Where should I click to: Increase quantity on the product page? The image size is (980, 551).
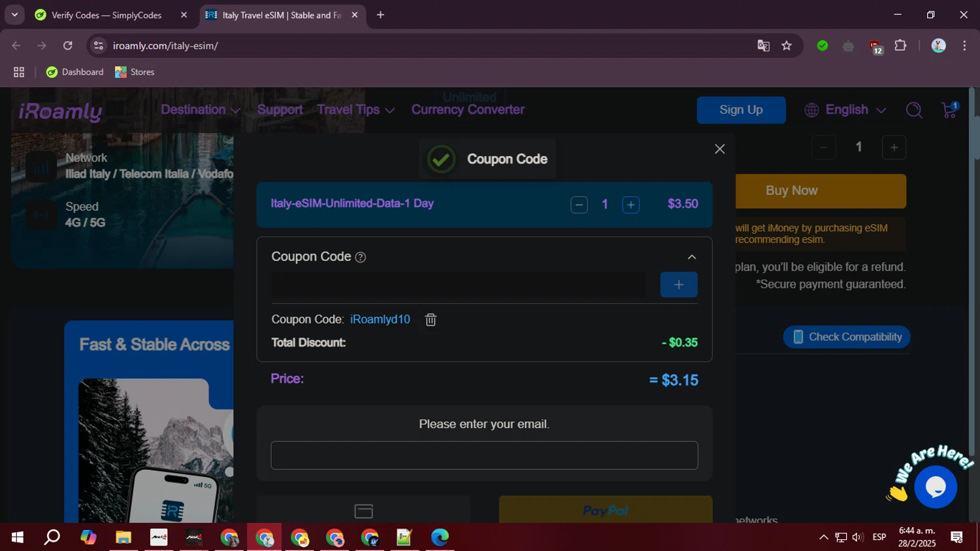coord(894,148)
